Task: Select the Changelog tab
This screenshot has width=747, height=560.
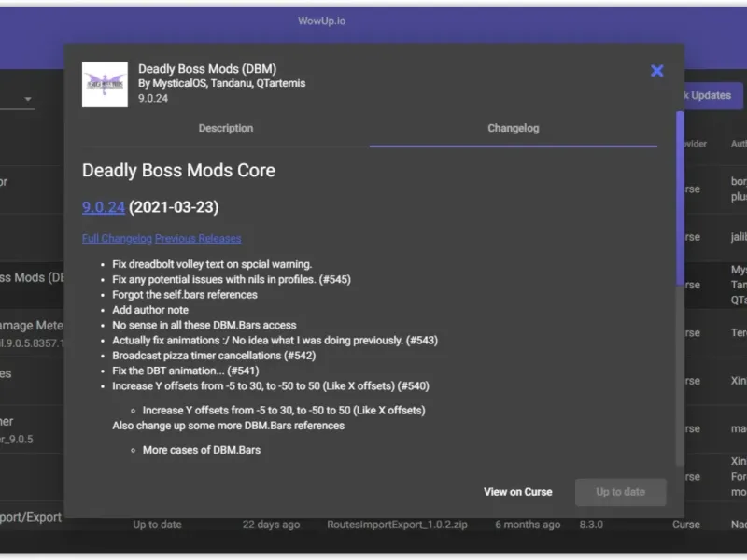Action: [x=513, y=128]
